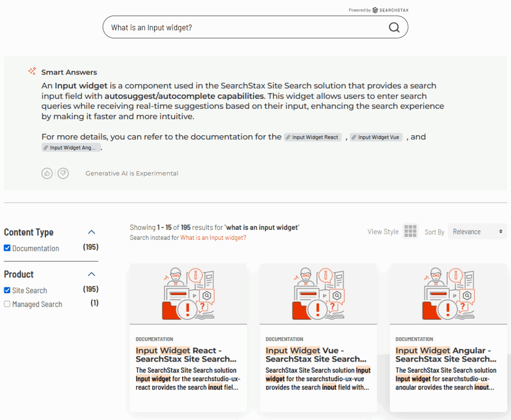
Task: Open the Input Widget Vue citation chip
Action: coord(376,137)
